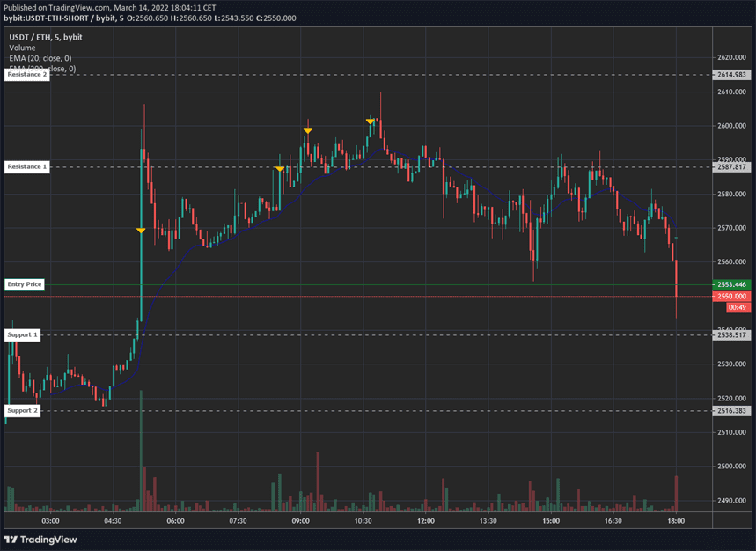Click the 06:00 time axis label
756x551 pixels.
[175, 521]
